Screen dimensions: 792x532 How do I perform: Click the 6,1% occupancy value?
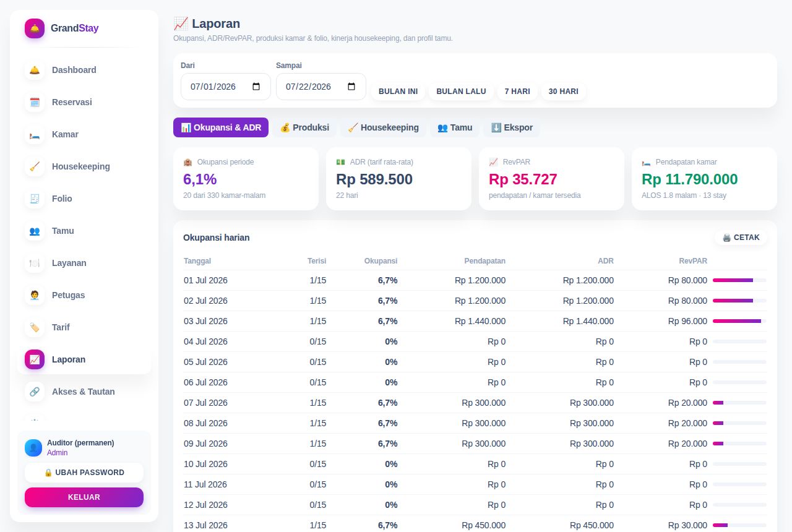[200, 179]
